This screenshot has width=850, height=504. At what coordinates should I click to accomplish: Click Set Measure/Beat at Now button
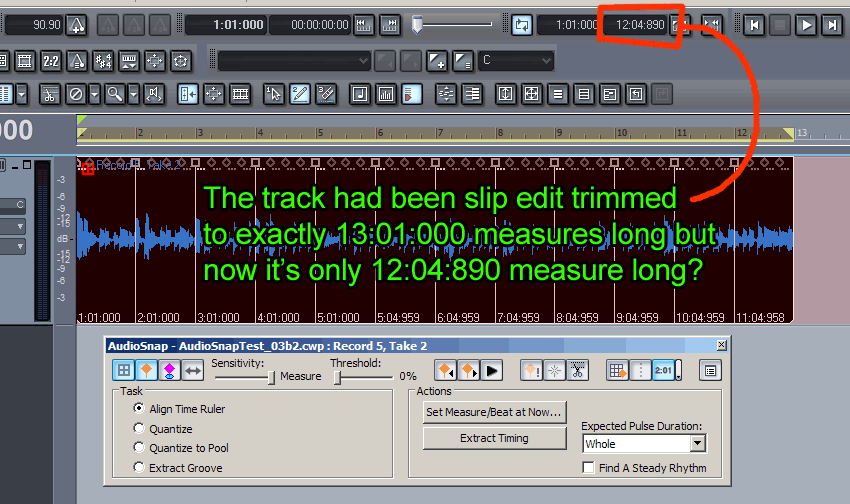494,411
